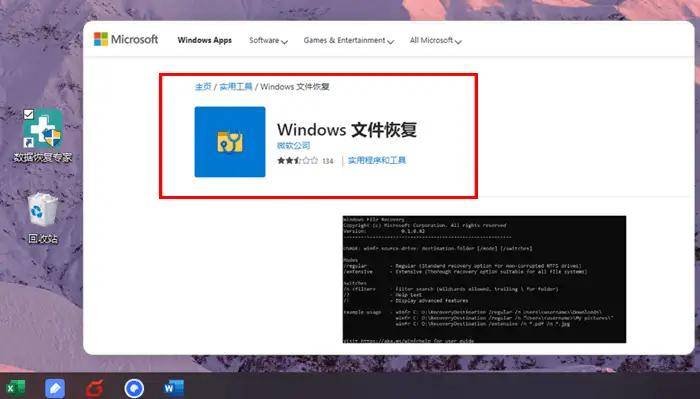Click the Windows 文件恢复 breadcrumb text
This screenshot has height=399, width=700.
(x=295, y=87)
